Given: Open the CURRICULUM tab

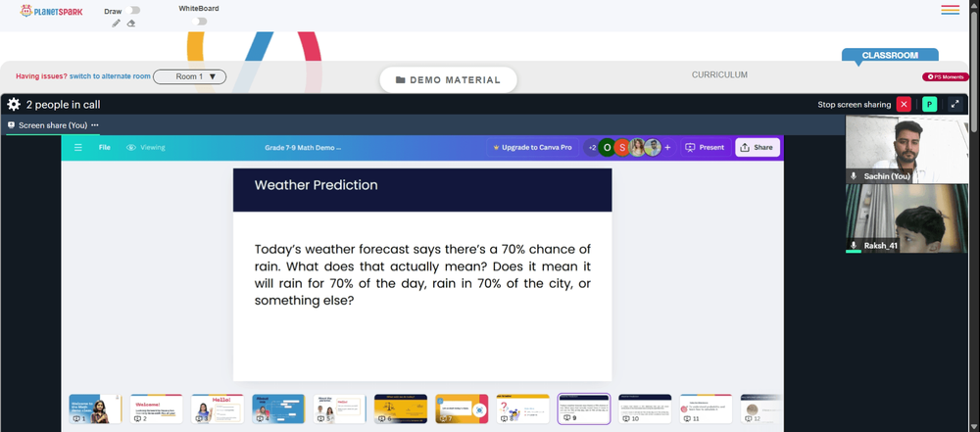Looking at the screenshot, I should [719, 74].
